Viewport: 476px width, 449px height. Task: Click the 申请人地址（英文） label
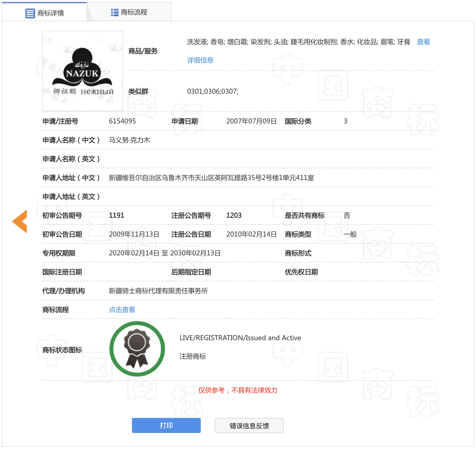click(71, 196)
